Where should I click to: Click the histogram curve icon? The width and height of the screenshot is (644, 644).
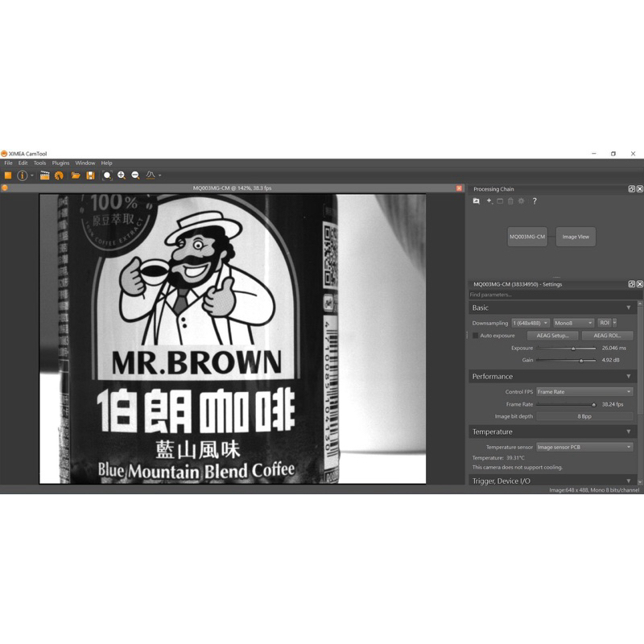click(151, 175)
